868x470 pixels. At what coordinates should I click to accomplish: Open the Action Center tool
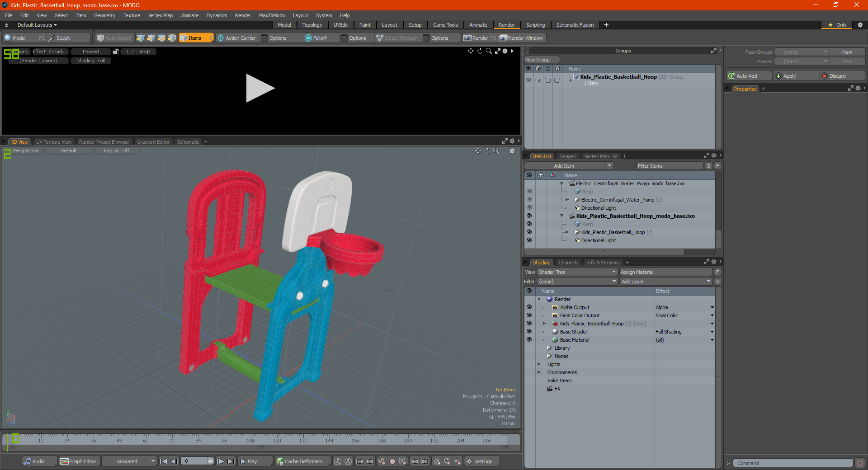coord(236,38)
